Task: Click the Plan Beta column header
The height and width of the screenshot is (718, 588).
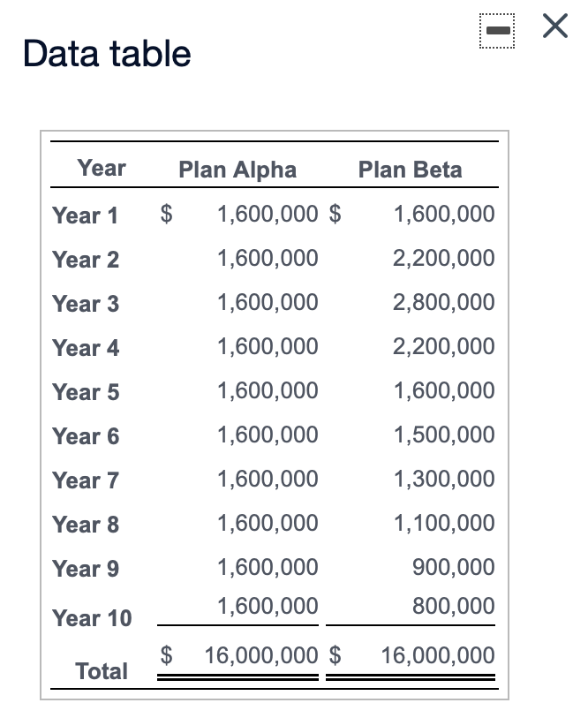Action: tap(411, 169)
